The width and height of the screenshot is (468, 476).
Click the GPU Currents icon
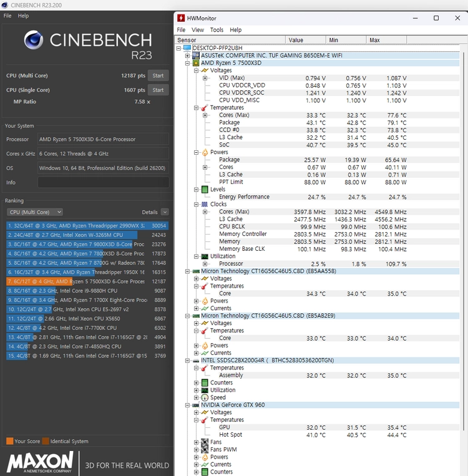pyautogui.click(x=205, y=465)
